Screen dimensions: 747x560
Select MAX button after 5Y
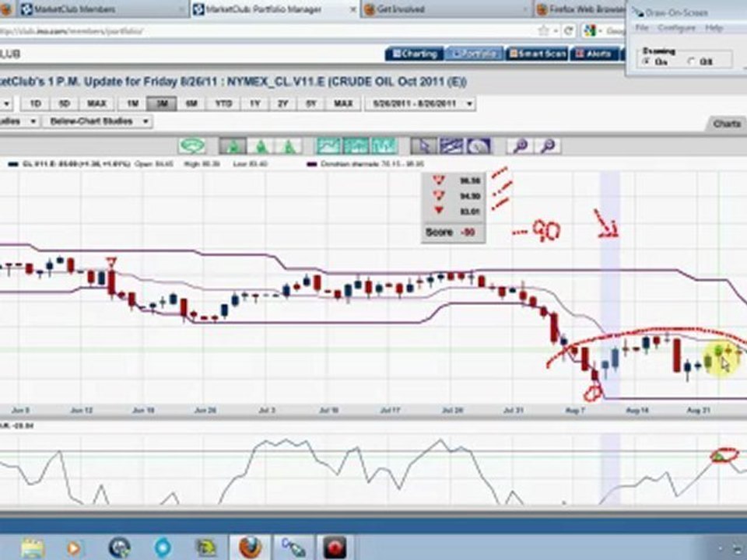tap(343, 103)
